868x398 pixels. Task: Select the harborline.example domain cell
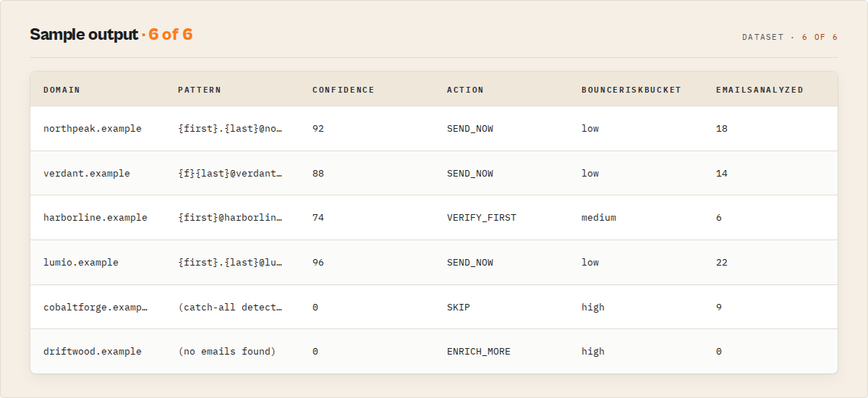pos(95,218)
